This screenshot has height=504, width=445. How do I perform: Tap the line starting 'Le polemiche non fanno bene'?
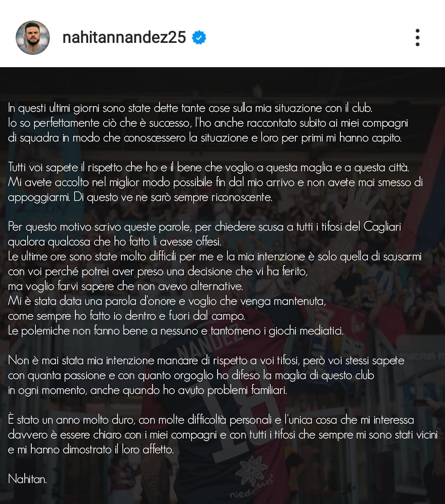(x=176, y=331)
